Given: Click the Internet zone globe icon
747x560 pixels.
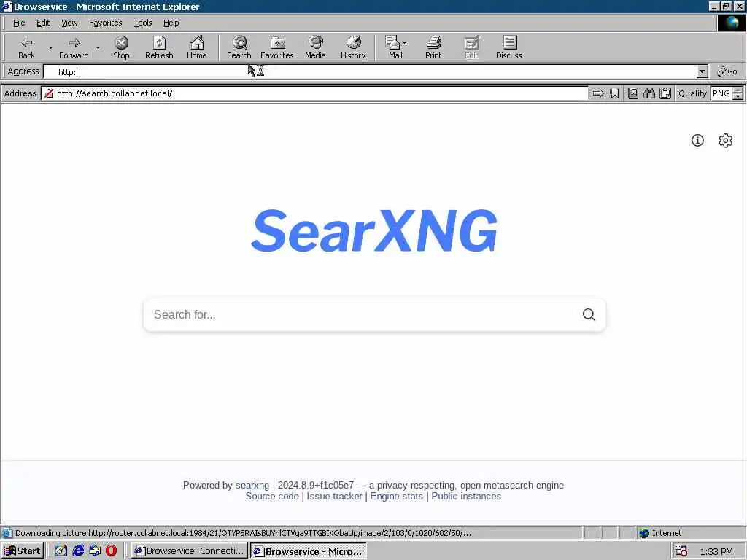Looking at the screenshot, I should tap(643, 533).
